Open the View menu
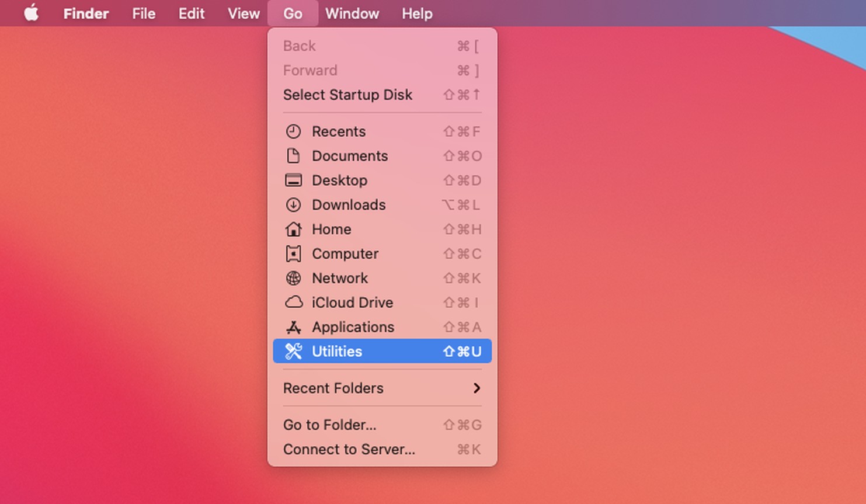 pyautogui.click(x=244, y=13)
